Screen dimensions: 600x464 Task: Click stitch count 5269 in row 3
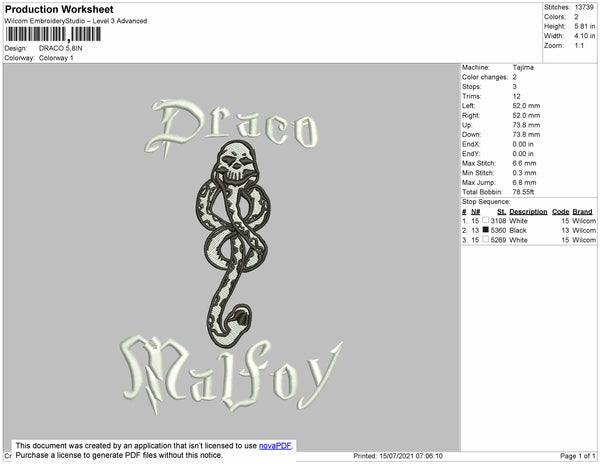tap(498, 240)
